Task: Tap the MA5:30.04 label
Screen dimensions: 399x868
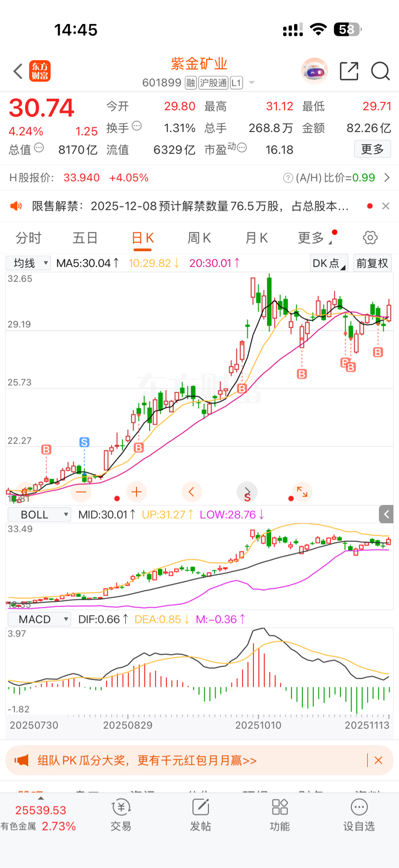Action: tap(88, 263)
